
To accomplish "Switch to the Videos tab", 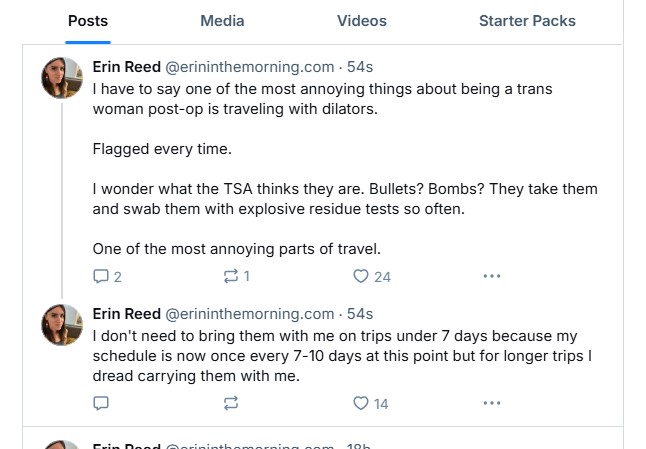I will point(361,21).
